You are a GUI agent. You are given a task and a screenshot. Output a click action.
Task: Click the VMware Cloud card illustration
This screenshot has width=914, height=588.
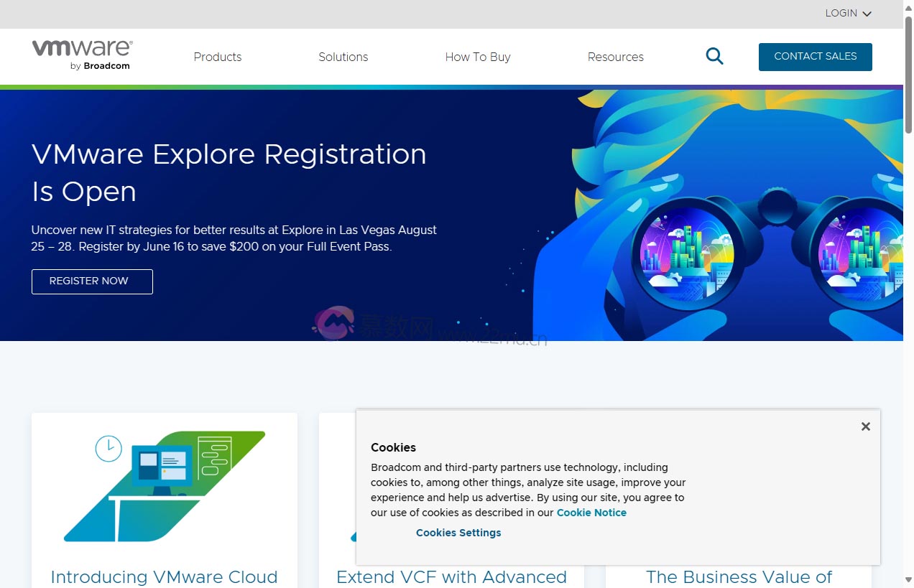(x=164, y=486)
